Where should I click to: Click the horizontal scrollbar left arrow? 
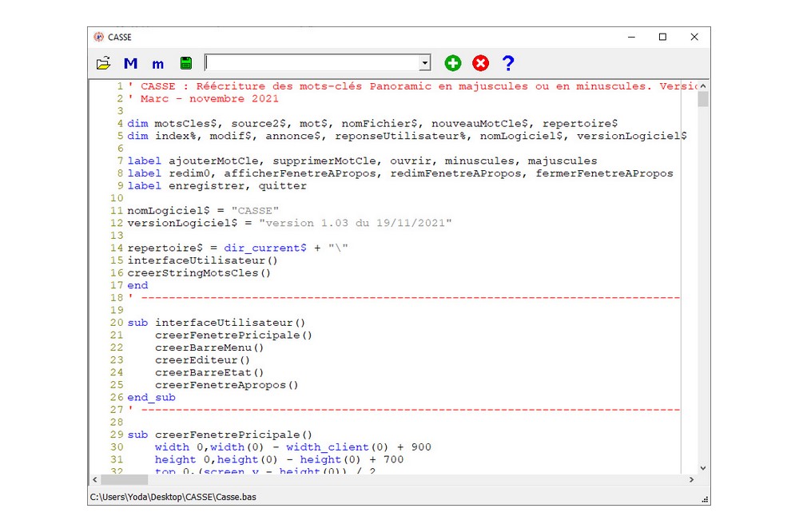click(95, 479)
